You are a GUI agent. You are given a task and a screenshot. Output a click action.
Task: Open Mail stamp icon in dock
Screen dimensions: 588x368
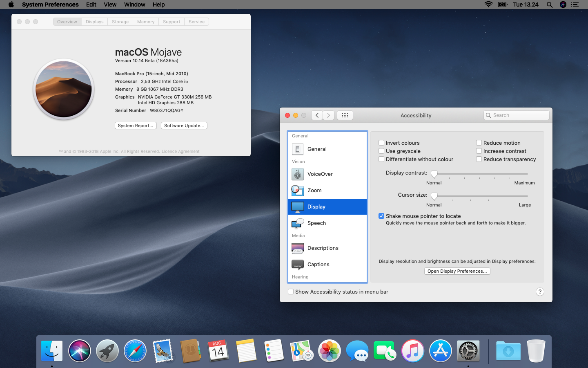[x=163, y=351]
